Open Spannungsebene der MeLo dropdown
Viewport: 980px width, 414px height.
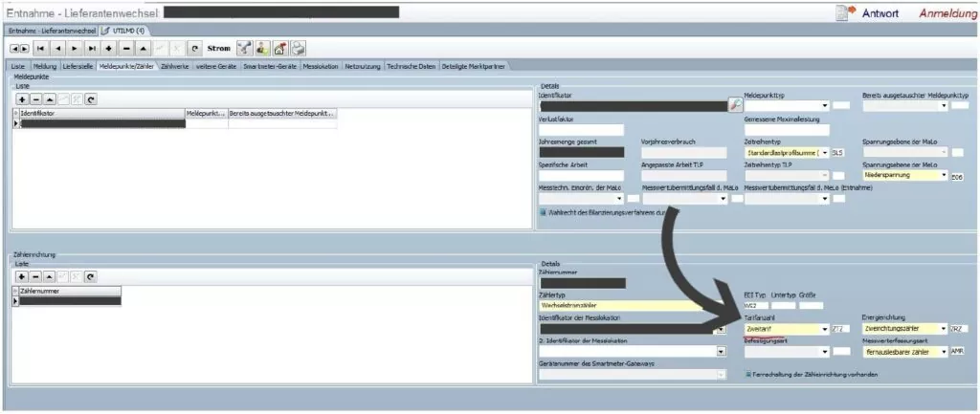tap(944, 176)
